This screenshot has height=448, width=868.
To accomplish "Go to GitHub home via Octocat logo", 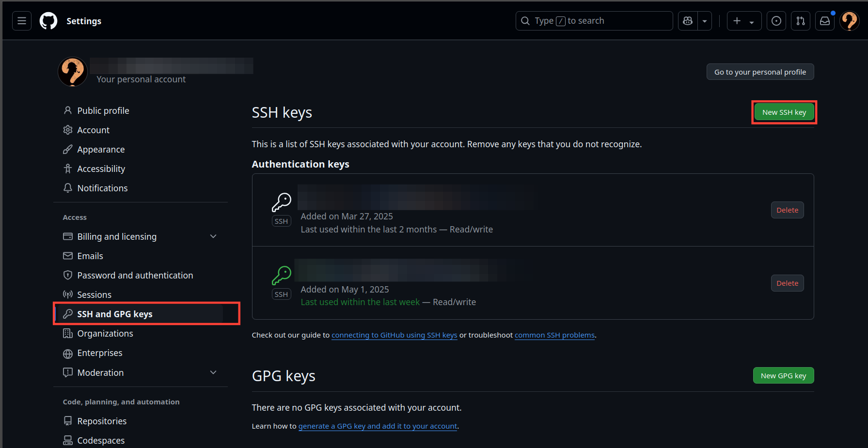I will pyautogui.click(x=48, y=21).
